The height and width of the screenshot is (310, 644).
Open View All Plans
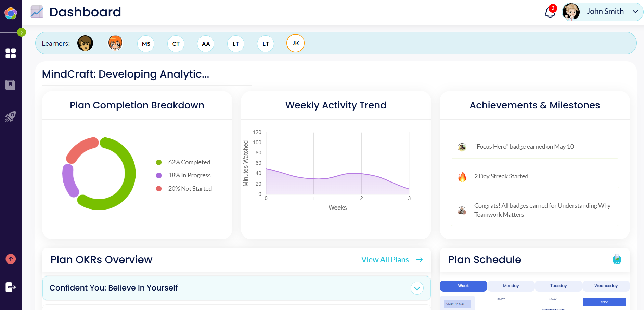[x=385, y=260]
